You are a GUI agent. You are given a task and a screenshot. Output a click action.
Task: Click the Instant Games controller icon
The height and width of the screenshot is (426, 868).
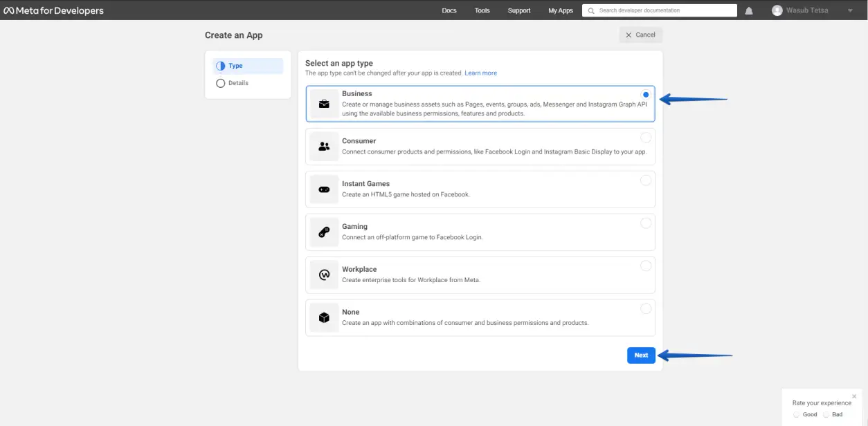324,189
